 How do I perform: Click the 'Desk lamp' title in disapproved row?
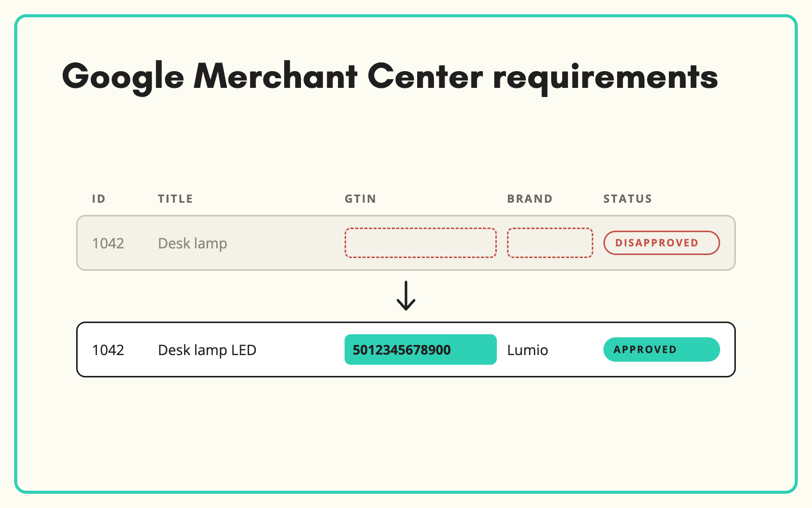tap(192, 243)
